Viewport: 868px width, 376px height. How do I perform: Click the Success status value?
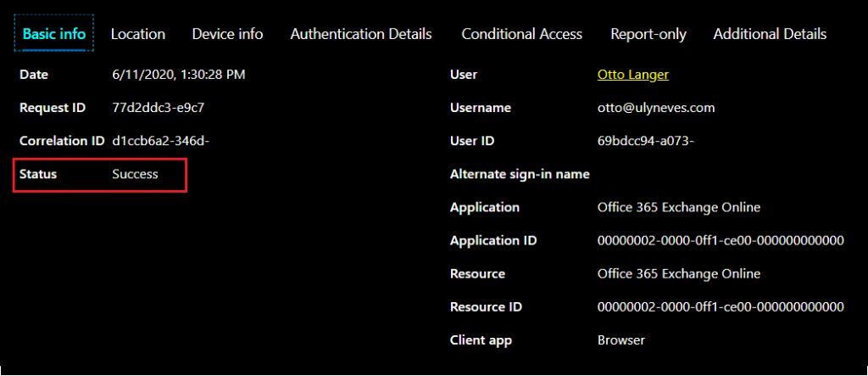click(x=135, y=174)
